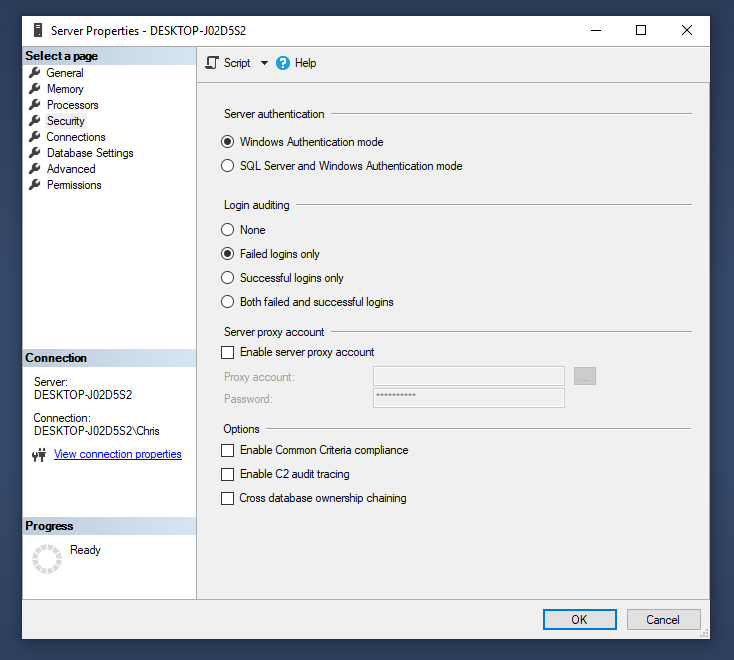Viewport: 734px width, 660px height.
Task: Go to the Permissions page
Action: point(74,185)
